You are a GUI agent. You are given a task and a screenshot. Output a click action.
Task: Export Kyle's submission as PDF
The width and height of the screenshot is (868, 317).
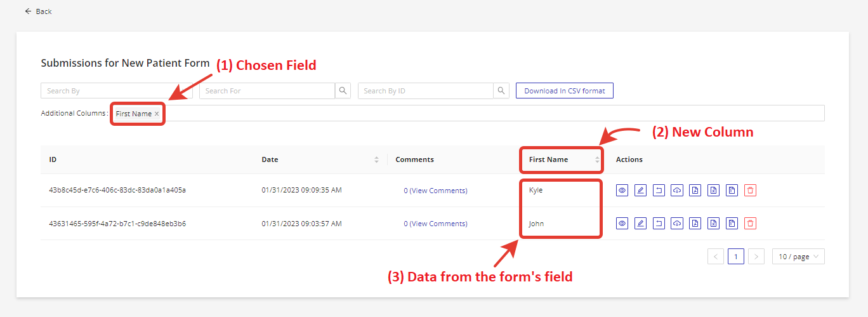tap(695, 190)
